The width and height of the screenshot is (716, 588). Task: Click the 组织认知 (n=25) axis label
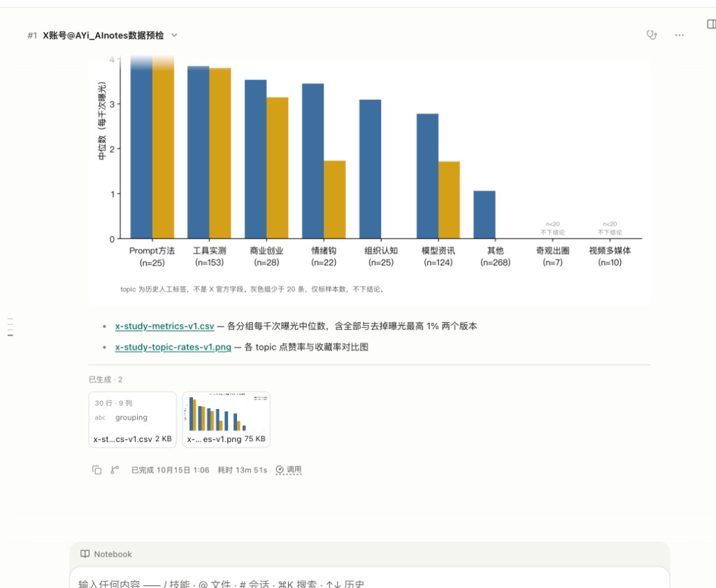pyautogui.click(x=381, y=257)
